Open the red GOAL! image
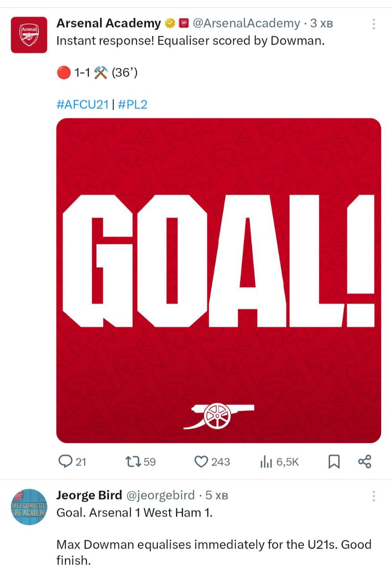 click(218, 280)
